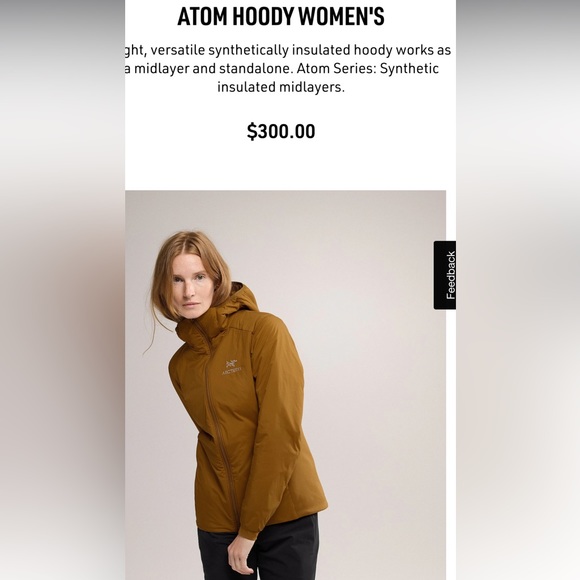Click 'insulated midlayers.' text line

click(x=281, y=87)
